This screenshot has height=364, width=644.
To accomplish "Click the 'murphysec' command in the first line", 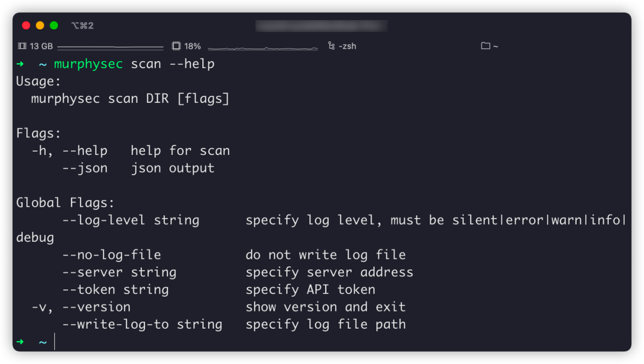I will click(x=88, y=64).
